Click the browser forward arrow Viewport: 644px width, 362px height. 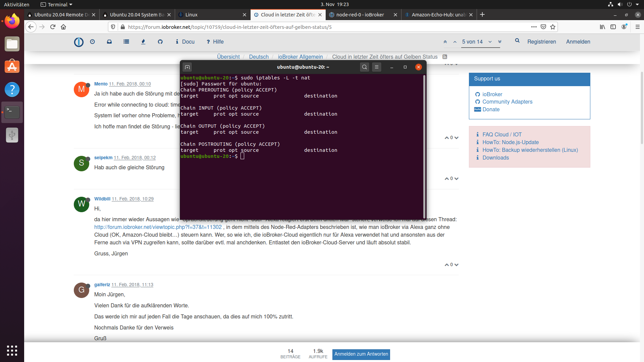(42, 27)
